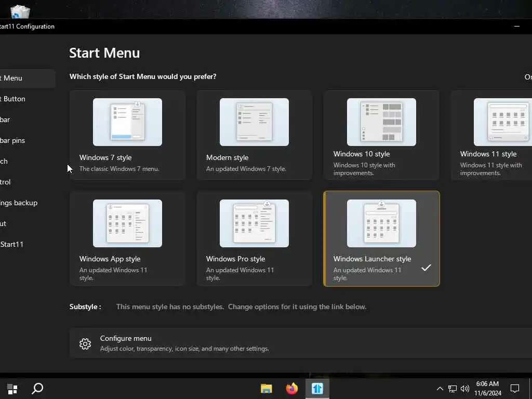Open the Taskbar sidebar section

pyautogui.click(x=27, y=120)
